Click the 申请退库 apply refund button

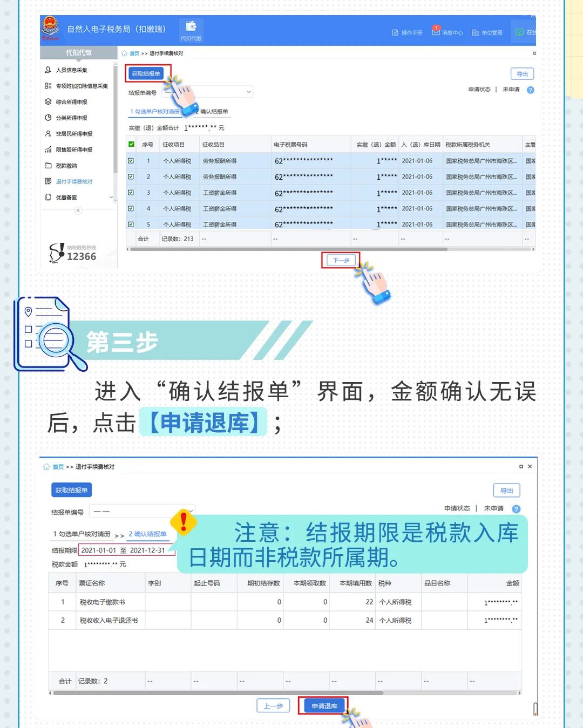tap(324, 706)
